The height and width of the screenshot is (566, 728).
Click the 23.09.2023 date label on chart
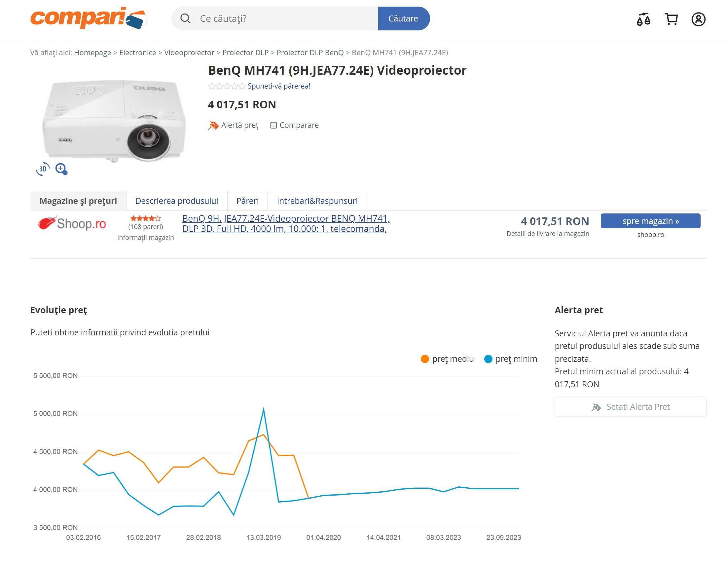point(503,537)
